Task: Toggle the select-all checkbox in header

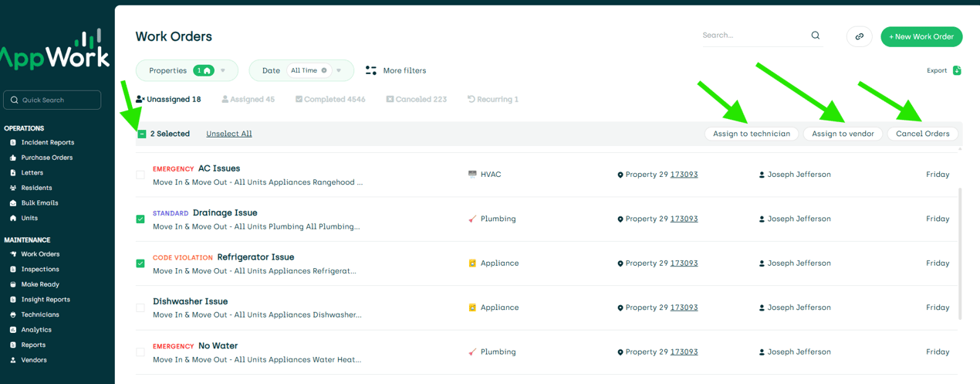Action: coord(142,134)
